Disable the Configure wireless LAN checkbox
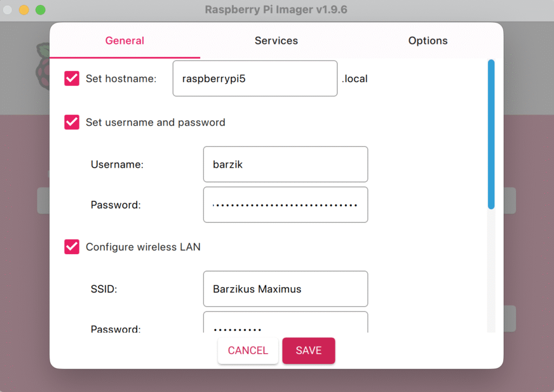554x392 pixels. 72,247
